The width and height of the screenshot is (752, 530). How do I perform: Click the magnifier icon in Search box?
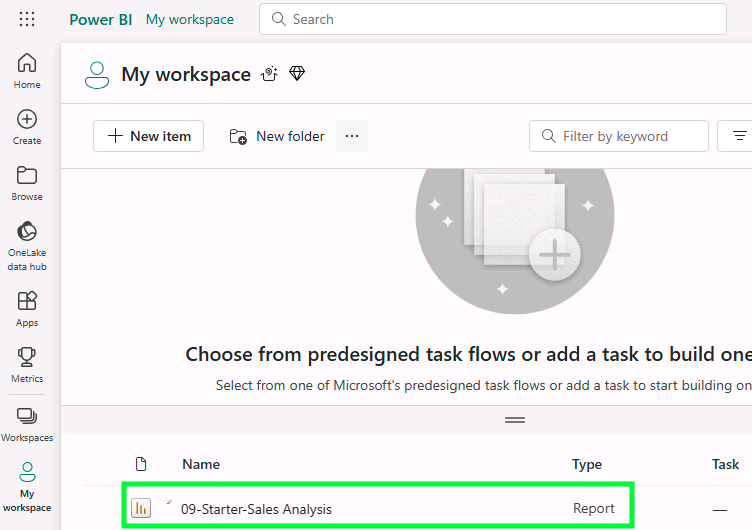click(278, 19)
